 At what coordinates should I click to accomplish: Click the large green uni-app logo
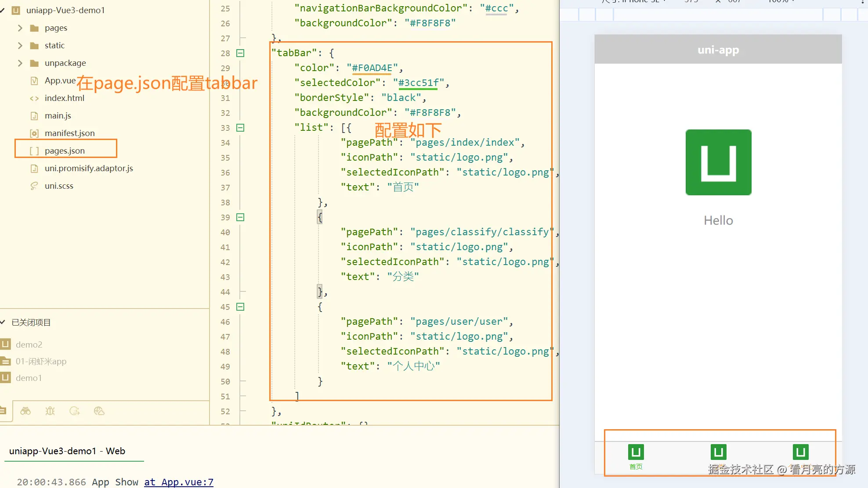[x=718, y=162]
